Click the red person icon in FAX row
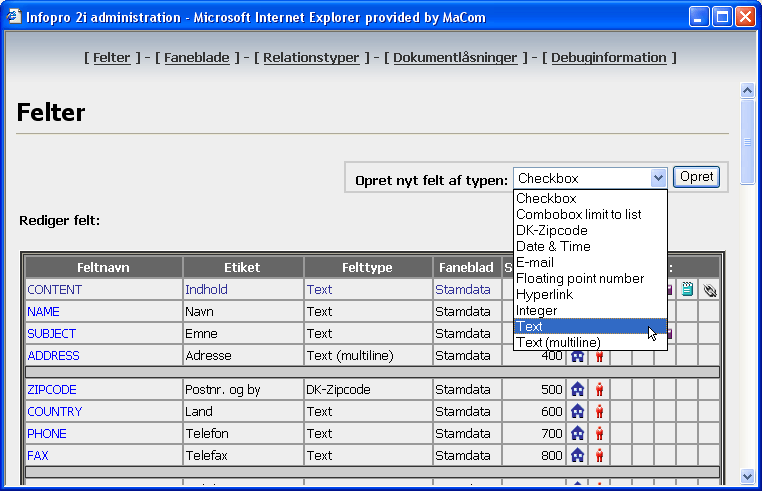Viewport: 762px width, 491px height. click(x=599, y=455)
